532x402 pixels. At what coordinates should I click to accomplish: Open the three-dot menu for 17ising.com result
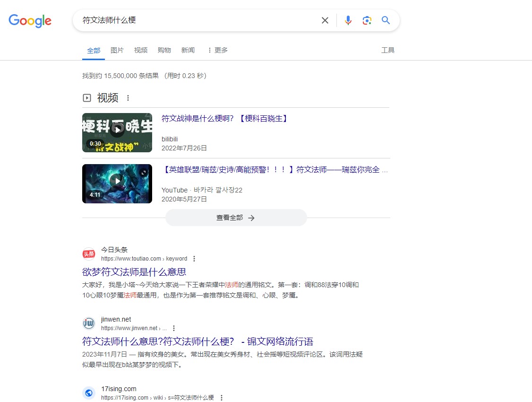(x=222, y=398)
